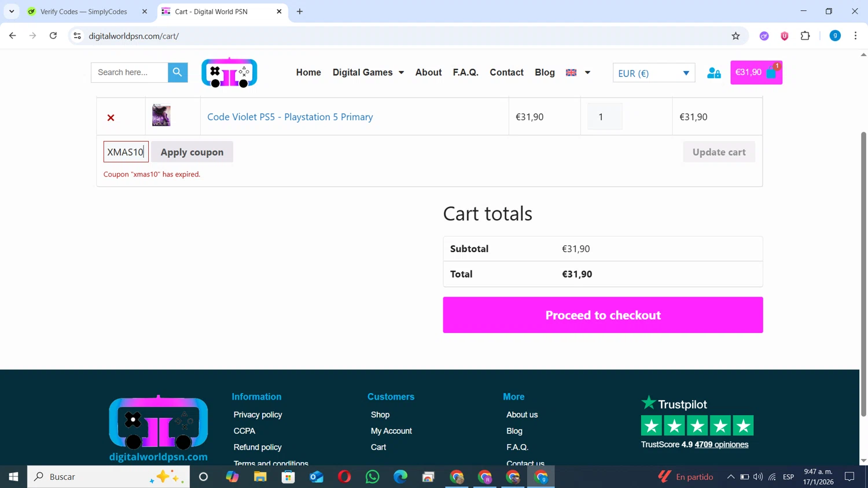Open the Contact menu item
The image size is (868, 488).
(506, 72)
